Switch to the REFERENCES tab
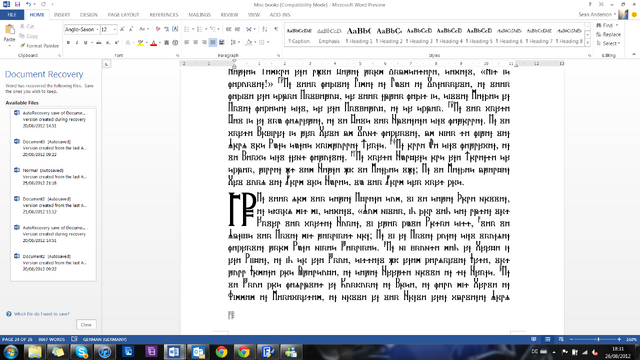640x360 pixels. tap(164, 15)
